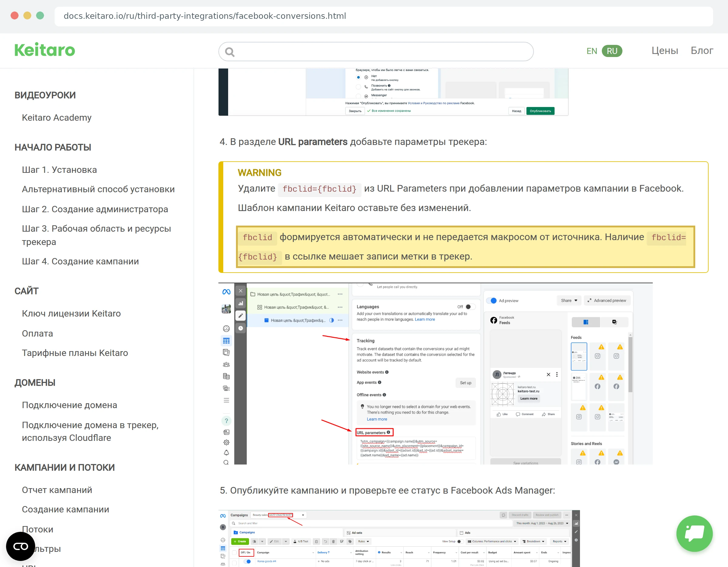Open the Reports dropdown in the Ads Manager screenshot
This screenshot has width=728, height=567.
pyautogui.click(x=559, y=541)
